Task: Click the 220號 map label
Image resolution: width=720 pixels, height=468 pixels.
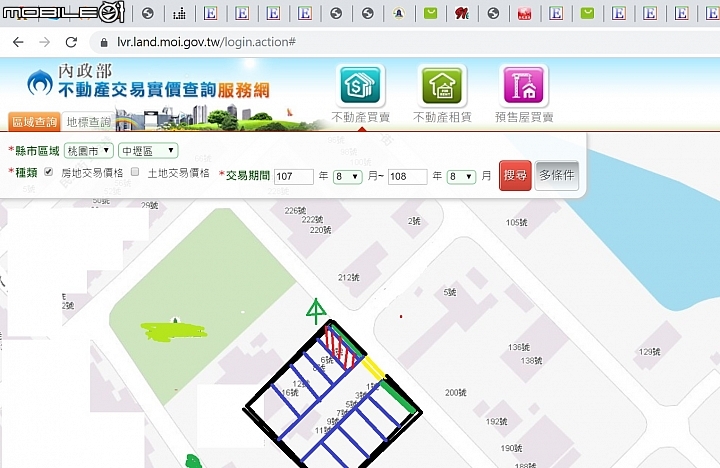Action: click(320, 230)
